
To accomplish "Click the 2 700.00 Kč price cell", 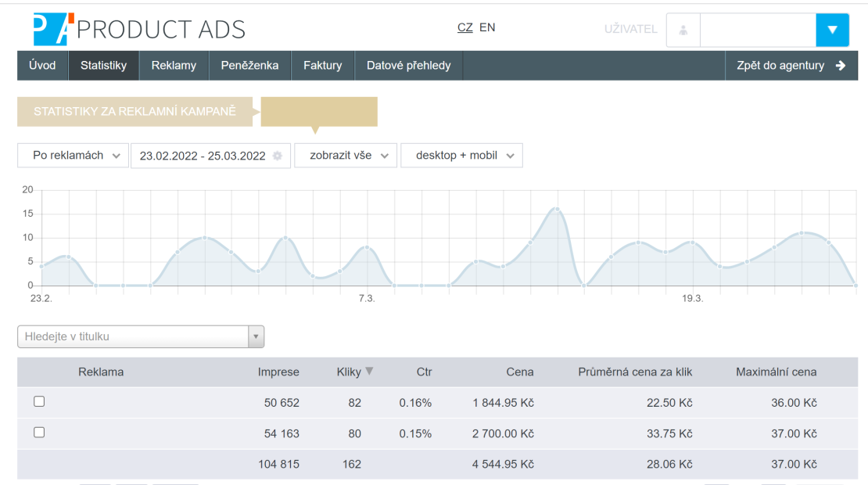I will click(x=503, y=434).
